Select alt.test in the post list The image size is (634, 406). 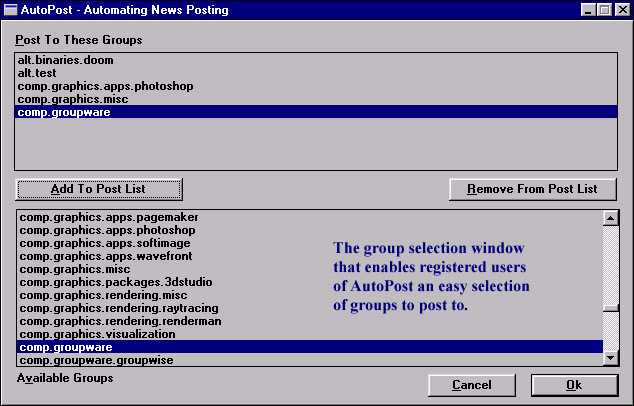click(x=38, y=73)
